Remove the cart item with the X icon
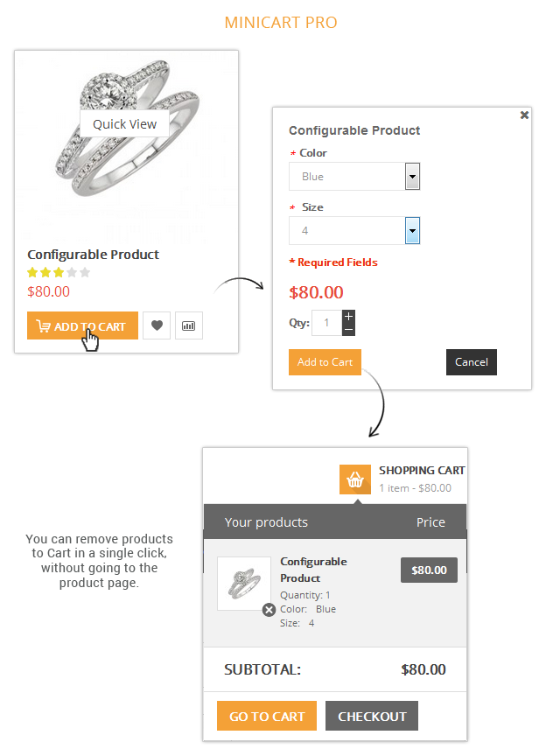Viewport: 539px width, 756px height. (269, 610)
